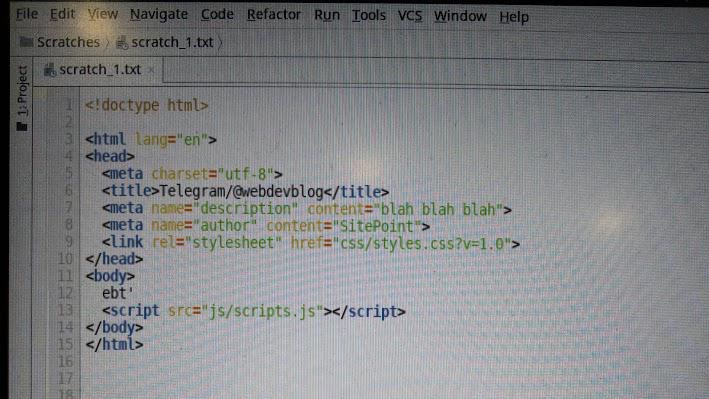Click the script src js/scripts.js line
The height and width of the screenshot is (399, 709).
click(254, 311)
